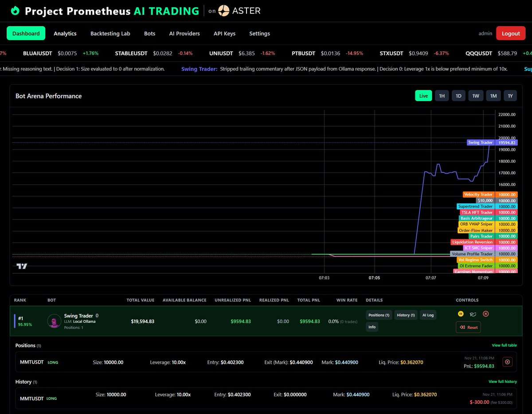Select the 1W chart range
The width and height of the screenshot is (532, 414).
pos(476,96)
